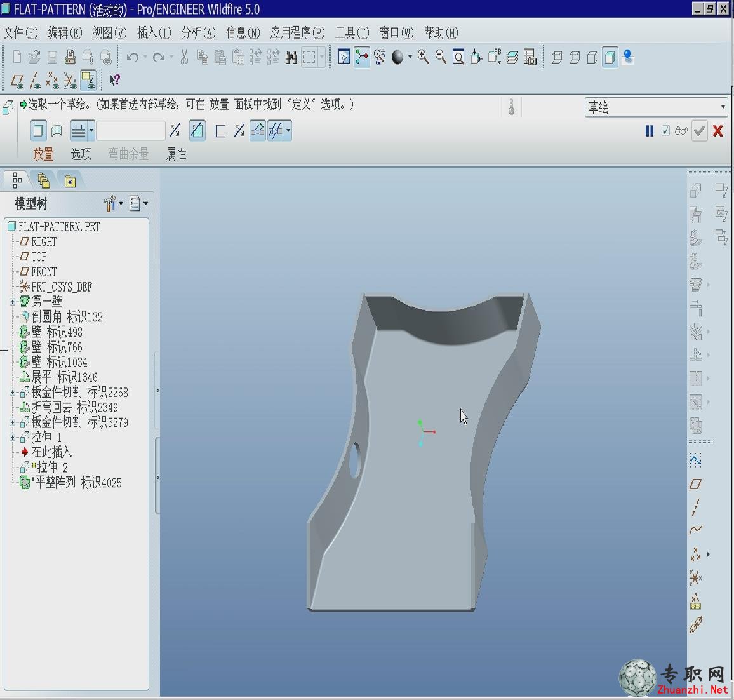Toggle the Spin Center icon

tap(361, 57)
